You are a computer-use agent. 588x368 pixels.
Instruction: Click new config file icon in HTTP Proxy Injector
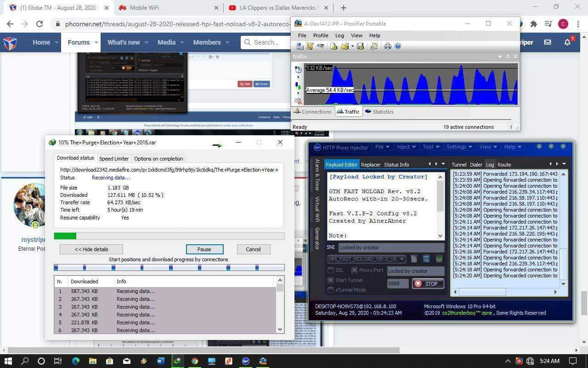pos(414,259)
